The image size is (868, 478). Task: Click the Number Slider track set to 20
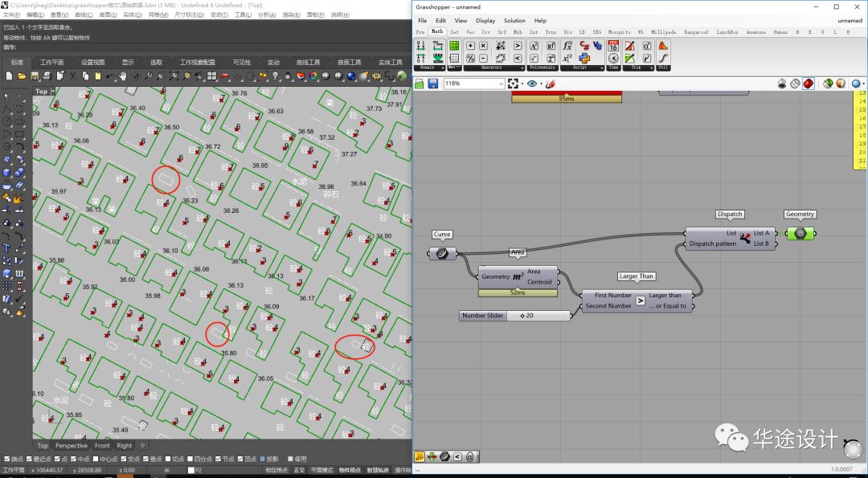538,316
